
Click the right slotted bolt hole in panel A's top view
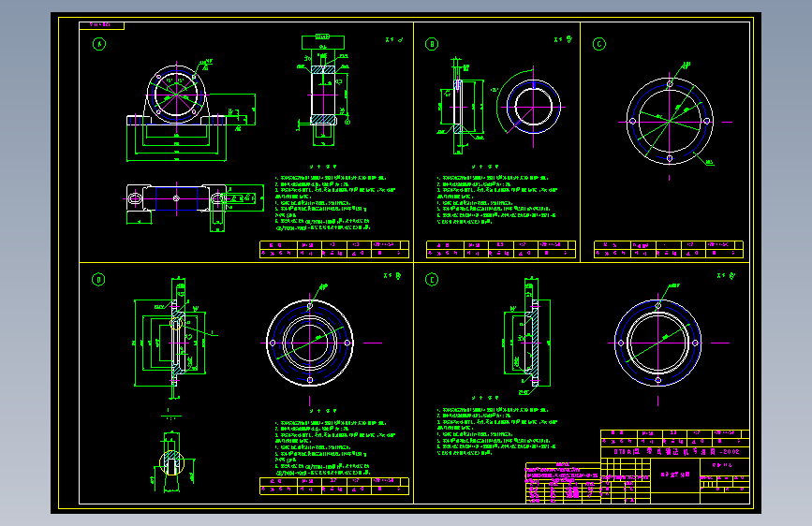[x=217, y=198]
